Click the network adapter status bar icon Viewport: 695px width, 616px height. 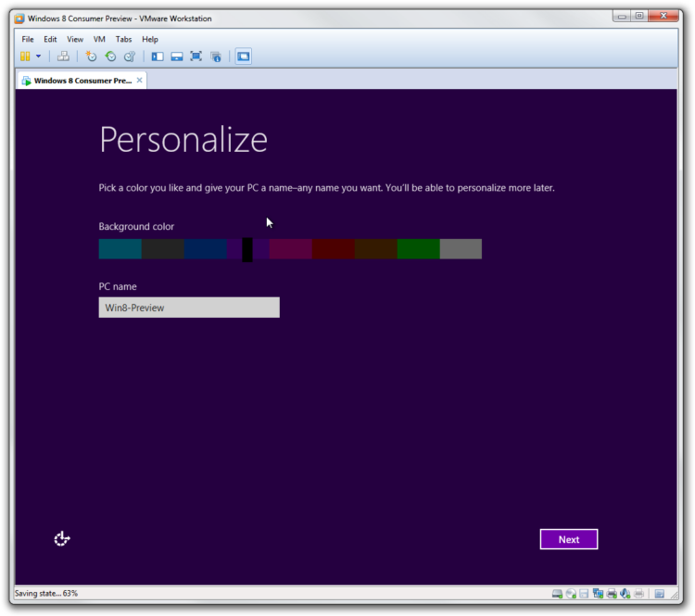pos(598,594)
